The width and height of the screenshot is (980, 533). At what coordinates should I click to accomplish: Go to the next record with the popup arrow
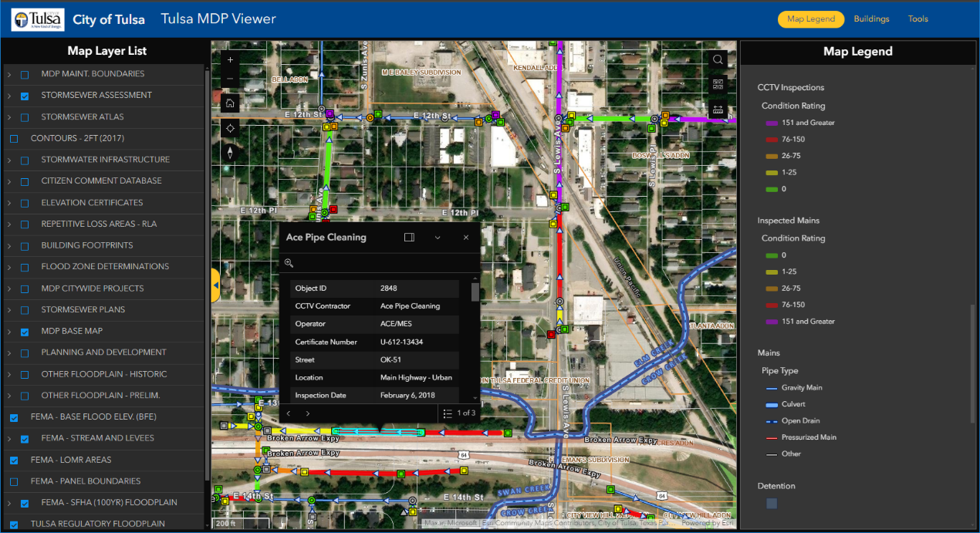coord(307,413)
